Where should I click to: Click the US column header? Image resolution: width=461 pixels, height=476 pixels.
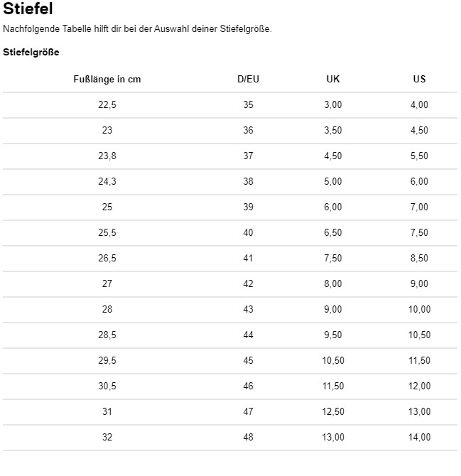pyautogui.click(x=419, y=79)
